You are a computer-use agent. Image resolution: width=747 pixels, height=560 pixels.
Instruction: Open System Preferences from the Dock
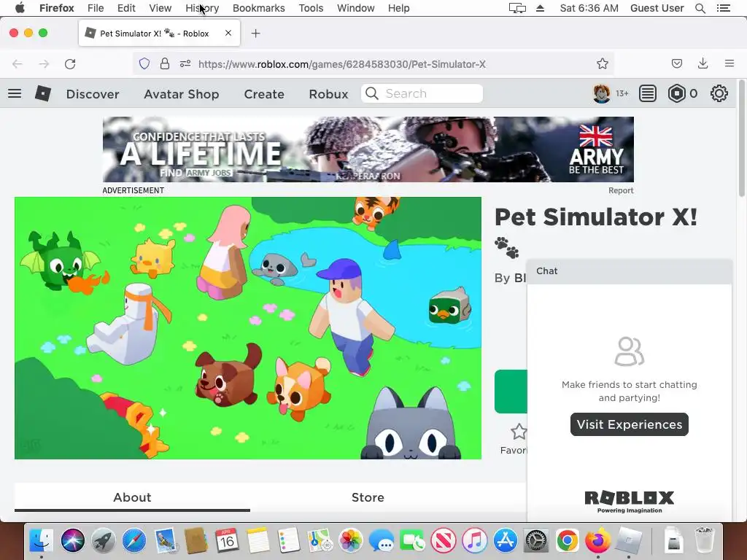(x=536, y=540)
